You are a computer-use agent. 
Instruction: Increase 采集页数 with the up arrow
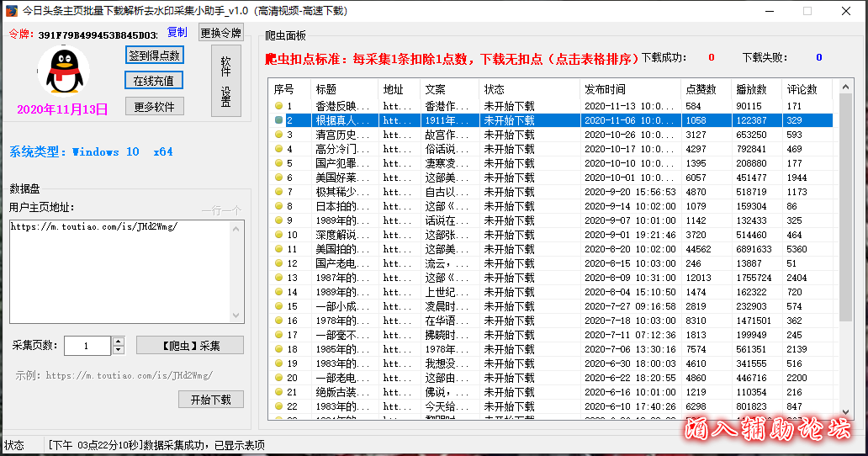click(x=119, y=342)
